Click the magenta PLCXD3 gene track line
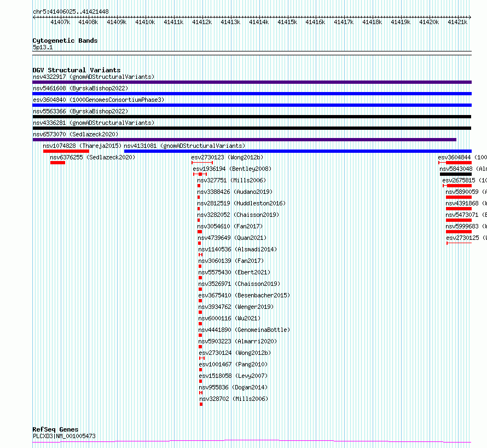Screen dimensions: 487x448 click(x=252, y=441)
